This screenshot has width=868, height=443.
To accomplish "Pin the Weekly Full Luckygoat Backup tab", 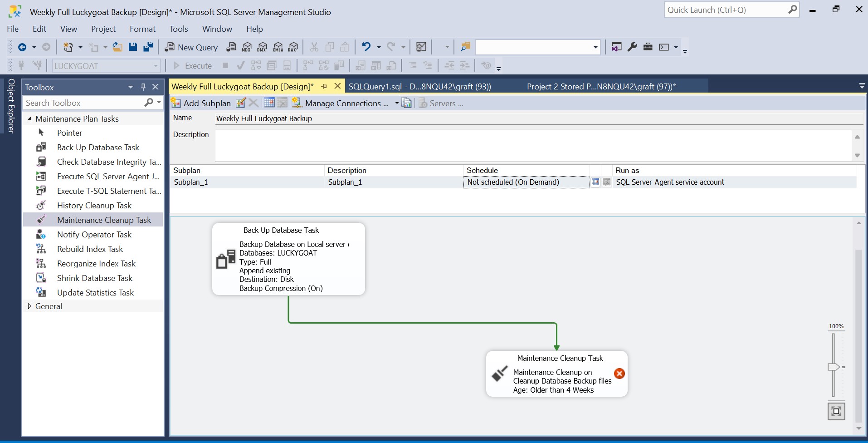I will pyautogui.click(x=324, y=86).
